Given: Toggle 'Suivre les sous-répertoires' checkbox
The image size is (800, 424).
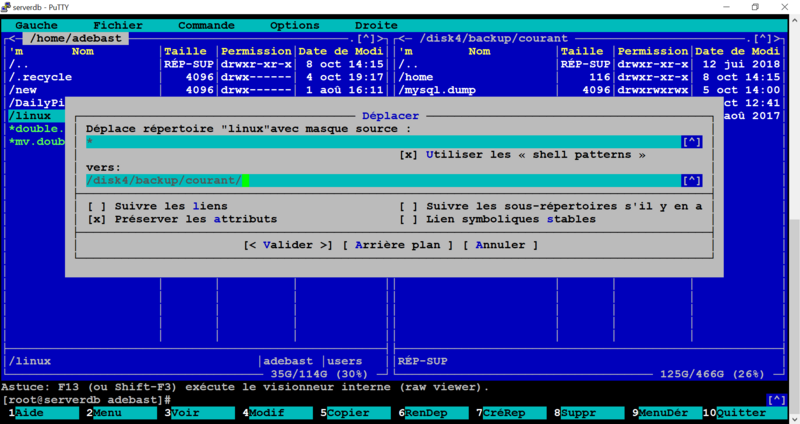Looking at the screenshot, I should [x=408, y=206].
